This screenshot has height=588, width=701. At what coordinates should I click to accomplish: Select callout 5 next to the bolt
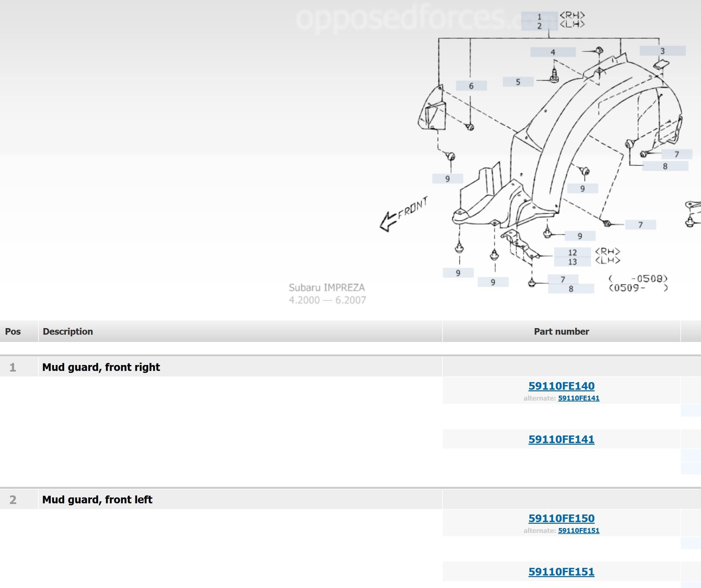click(x=518, y=82)
